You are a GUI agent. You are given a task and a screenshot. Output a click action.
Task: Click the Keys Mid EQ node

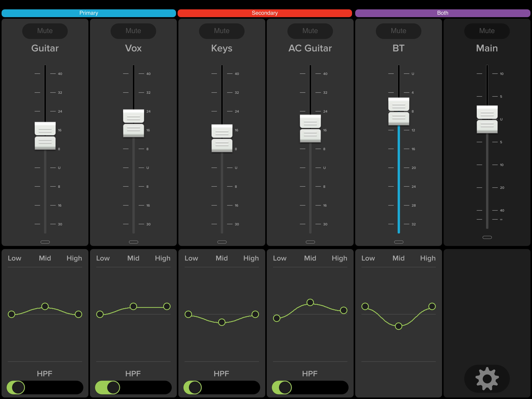click(222, 322)
